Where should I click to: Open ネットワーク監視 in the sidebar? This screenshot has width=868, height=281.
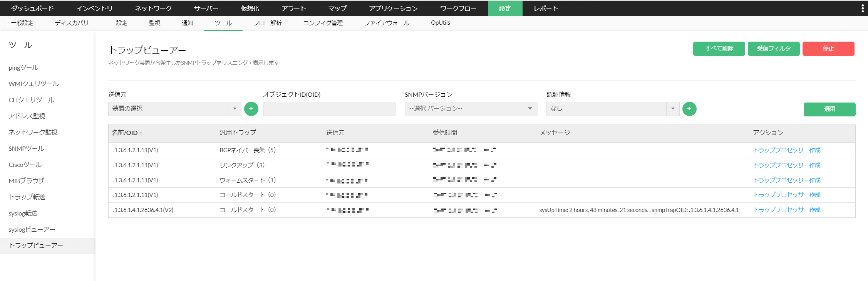(33, 133)
